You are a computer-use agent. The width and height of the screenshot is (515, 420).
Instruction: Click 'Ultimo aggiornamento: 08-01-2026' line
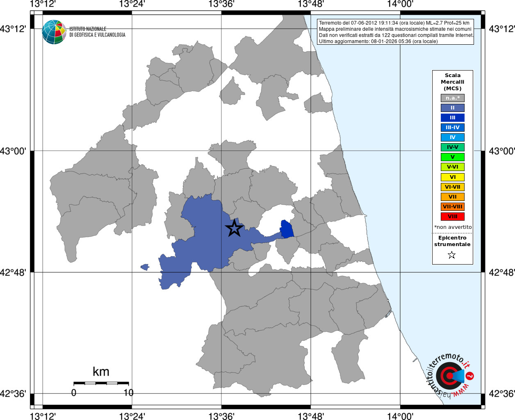click(x=378, y=41)
